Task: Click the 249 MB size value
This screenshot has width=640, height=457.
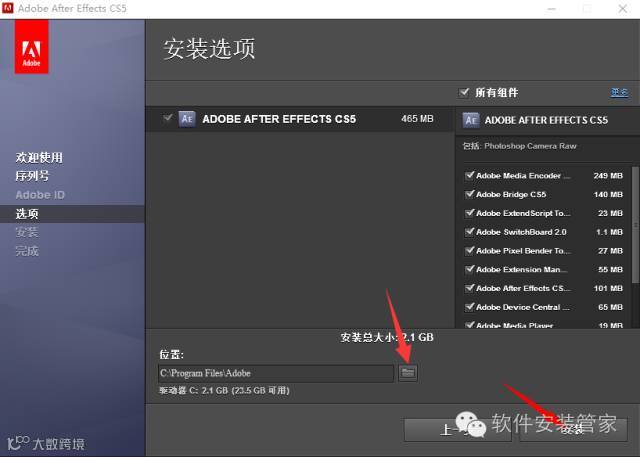Action: [608, 175]
